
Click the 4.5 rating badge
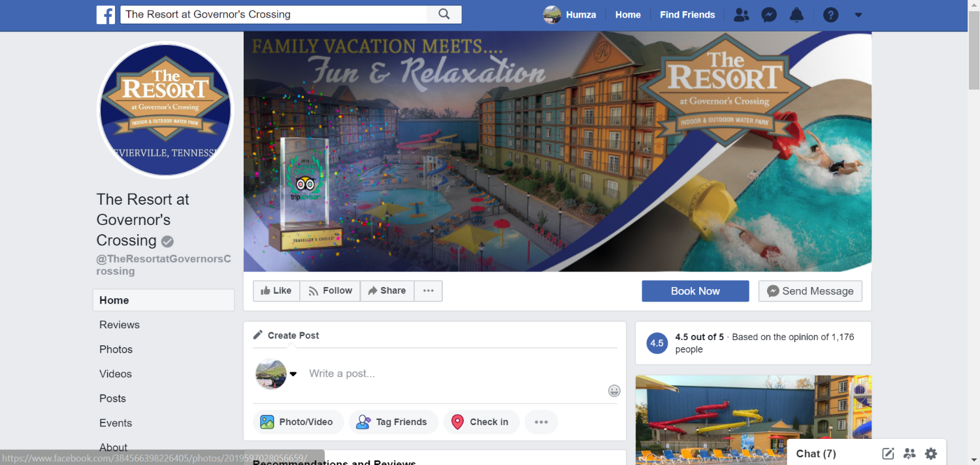(657, 343)
